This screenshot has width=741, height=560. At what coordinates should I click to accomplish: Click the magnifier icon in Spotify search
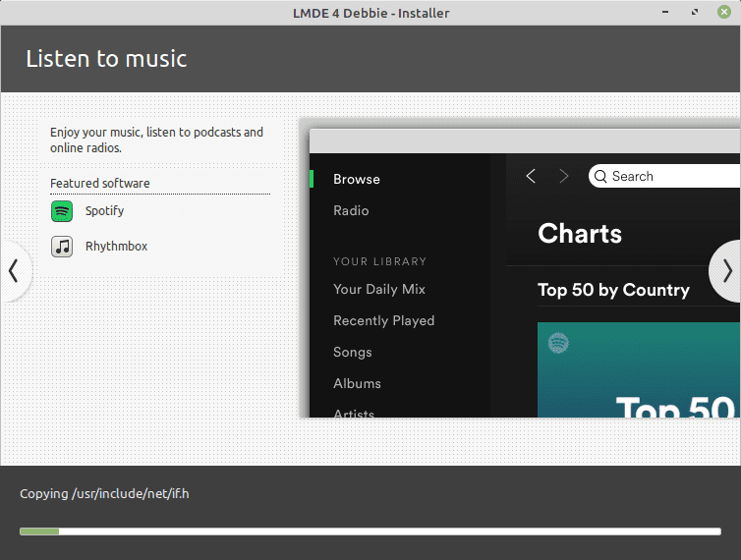click(x=600, y=176)
